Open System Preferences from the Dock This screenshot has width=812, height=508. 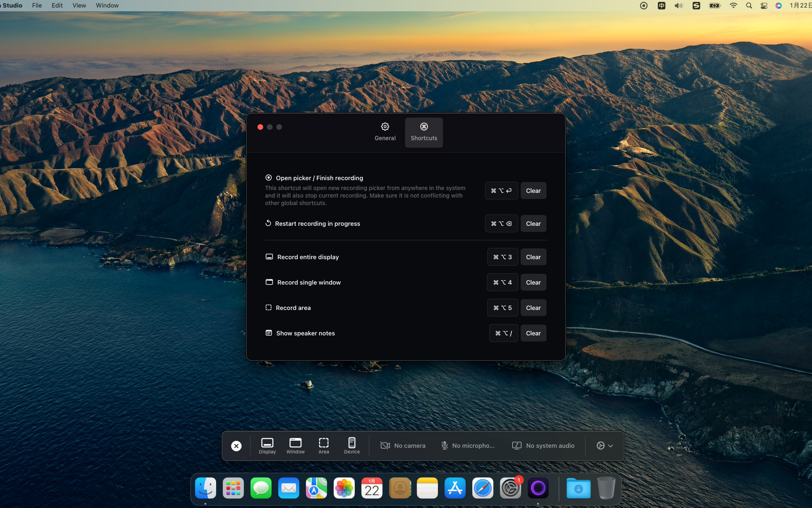(510, 488)
